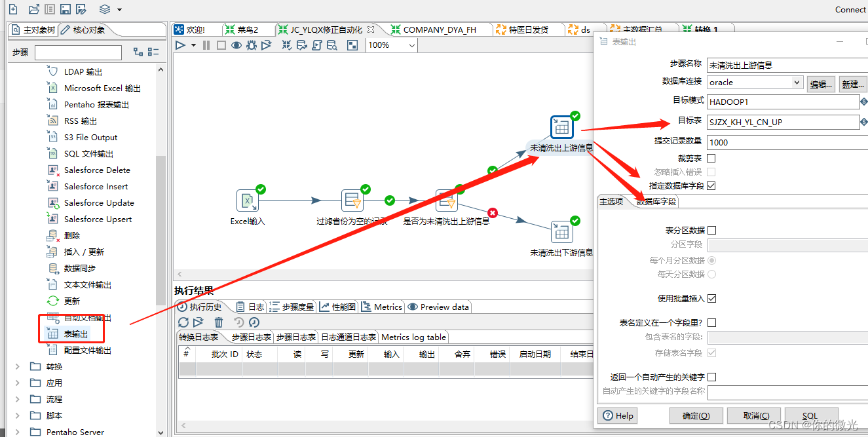Click the steps list vertical scrollbar

[x=160, y=229]
